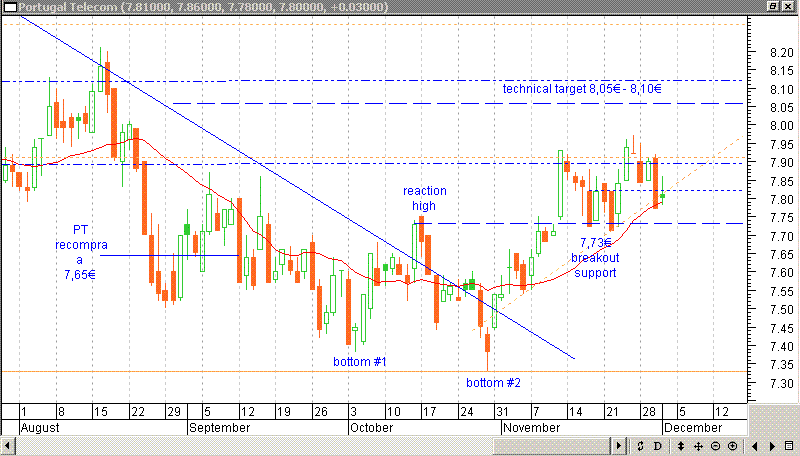Click the date label 26 on the time axis

click(x=320, y=412)
